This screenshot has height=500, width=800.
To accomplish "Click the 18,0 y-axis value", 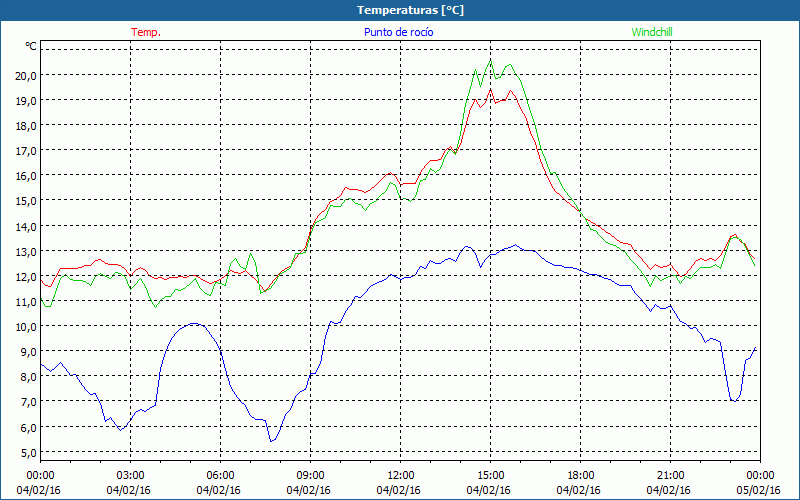I will (27, 125).
